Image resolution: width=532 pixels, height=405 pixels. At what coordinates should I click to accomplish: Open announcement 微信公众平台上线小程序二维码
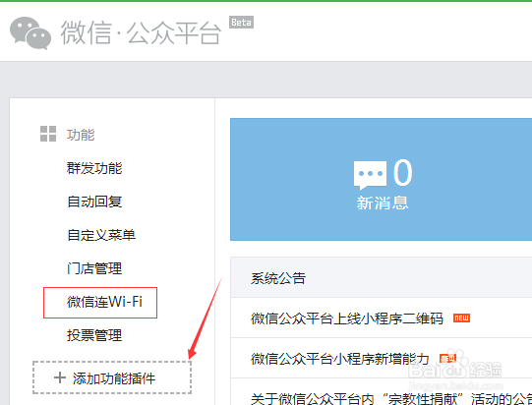pos(347,318)
